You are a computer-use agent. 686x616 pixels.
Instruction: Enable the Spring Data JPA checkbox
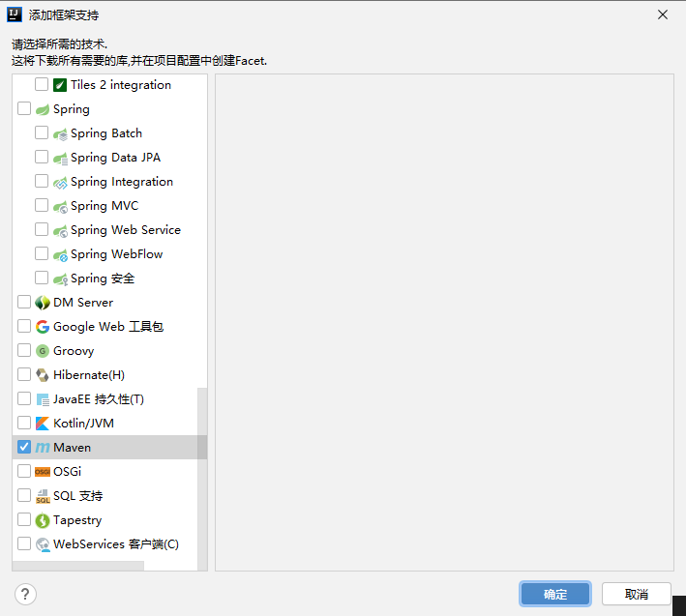[42, 157]
